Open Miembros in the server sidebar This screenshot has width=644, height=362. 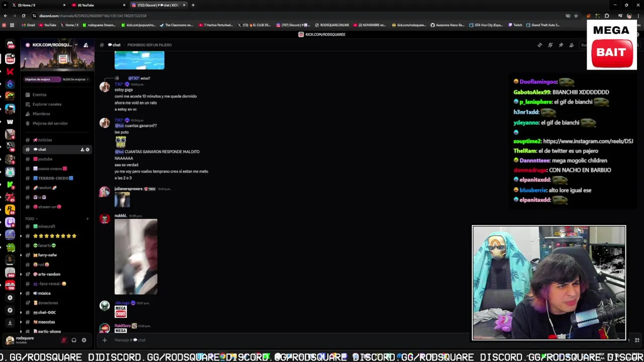[56, 114]
